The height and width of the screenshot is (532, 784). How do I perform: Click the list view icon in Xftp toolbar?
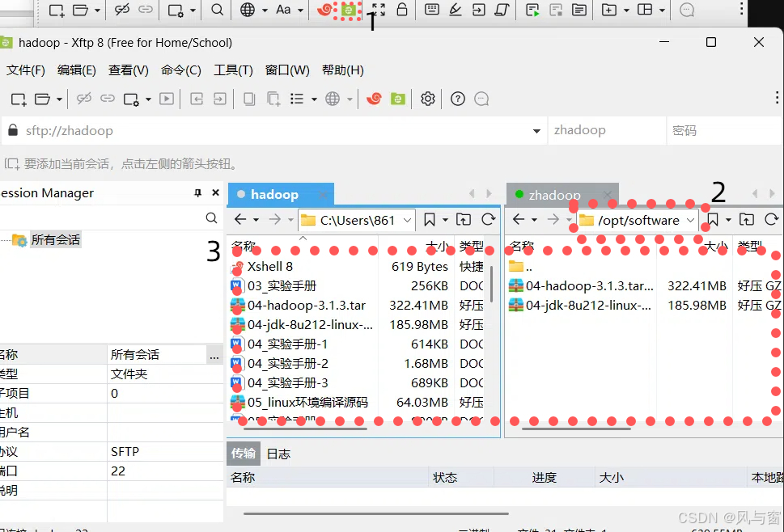[297, 99]
